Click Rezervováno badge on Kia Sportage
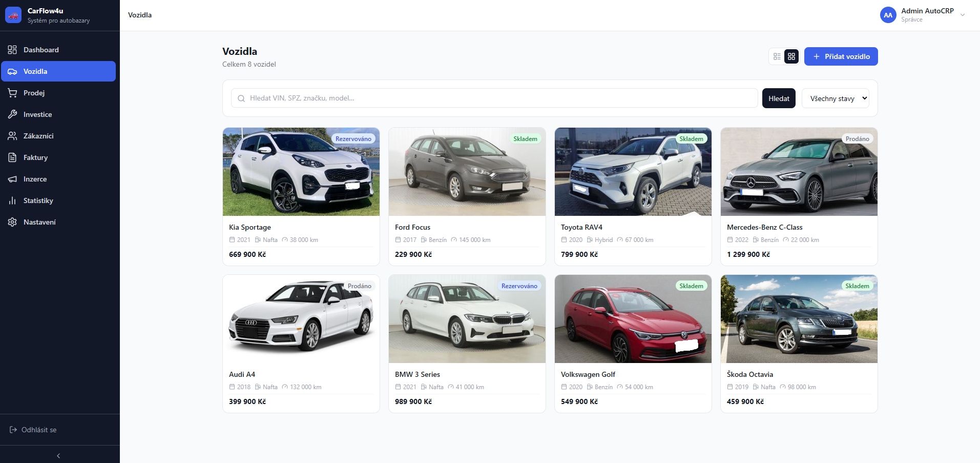Screen dimensions: 980x463 point(353,139)
